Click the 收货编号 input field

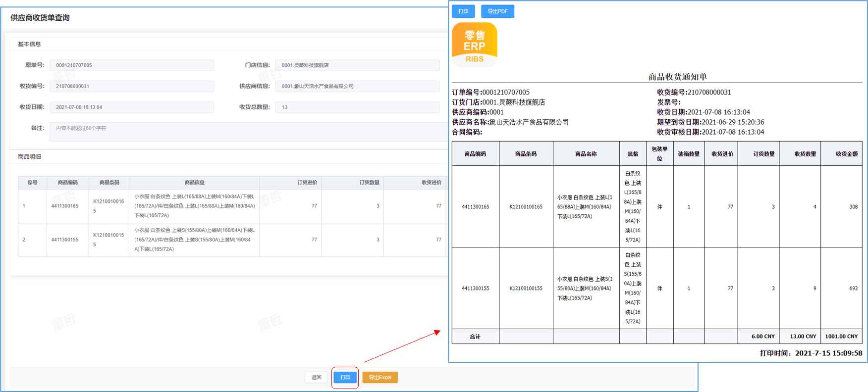[x=132, y=86]
